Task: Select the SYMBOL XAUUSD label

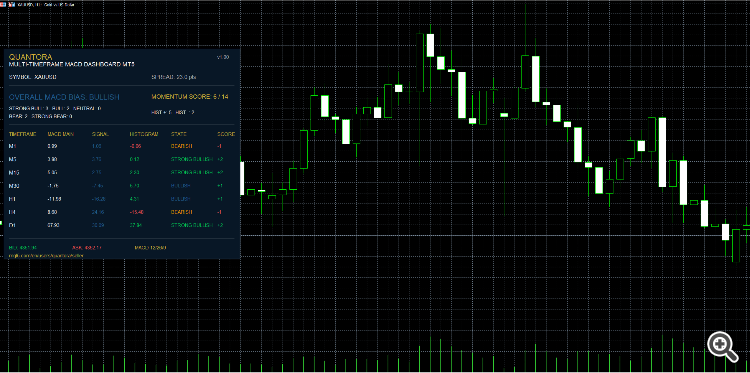Action: [33, 77]
